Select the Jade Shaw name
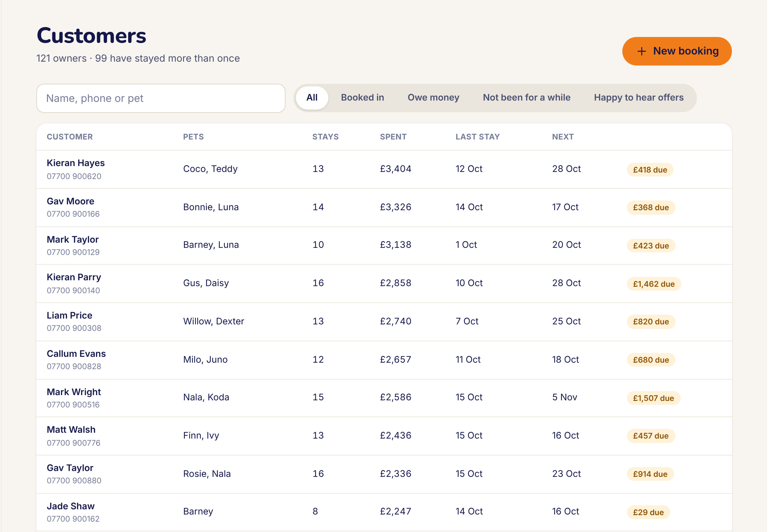Image resolution: width=767 pixels, height=532 pixels. [x=71, y=506]
